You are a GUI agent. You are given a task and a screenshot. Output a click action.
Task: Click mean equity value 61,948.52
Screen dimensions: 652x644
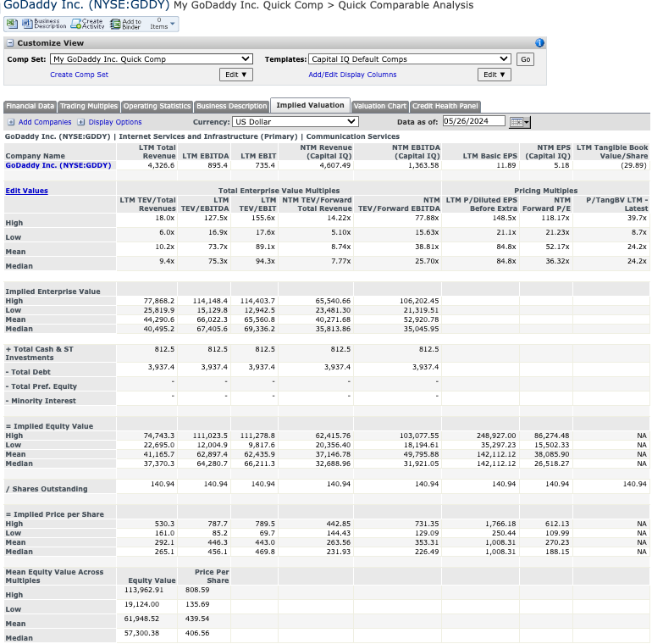point(141,619)
